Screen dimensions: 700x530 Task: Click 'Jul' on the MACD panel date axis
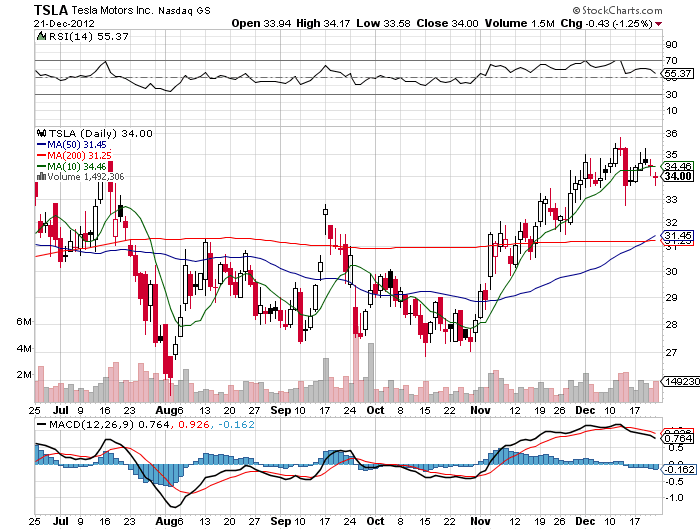(61, 521)
